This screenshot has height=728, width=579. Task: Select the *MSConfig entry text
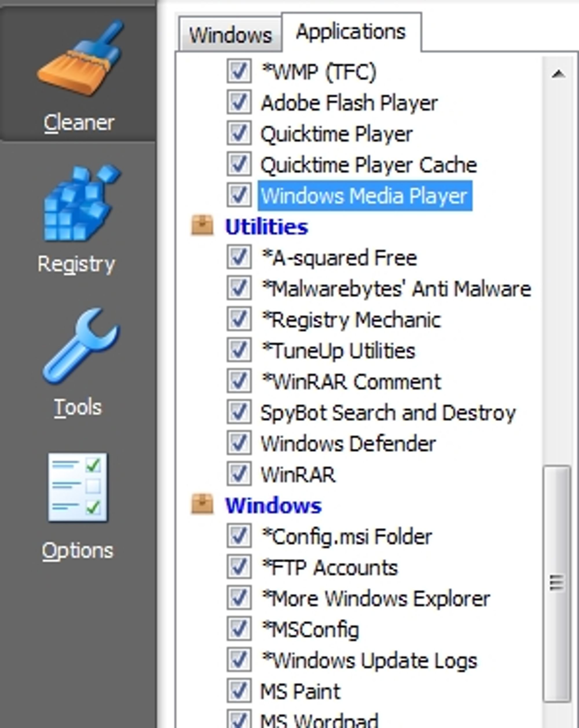pos(311,630)
